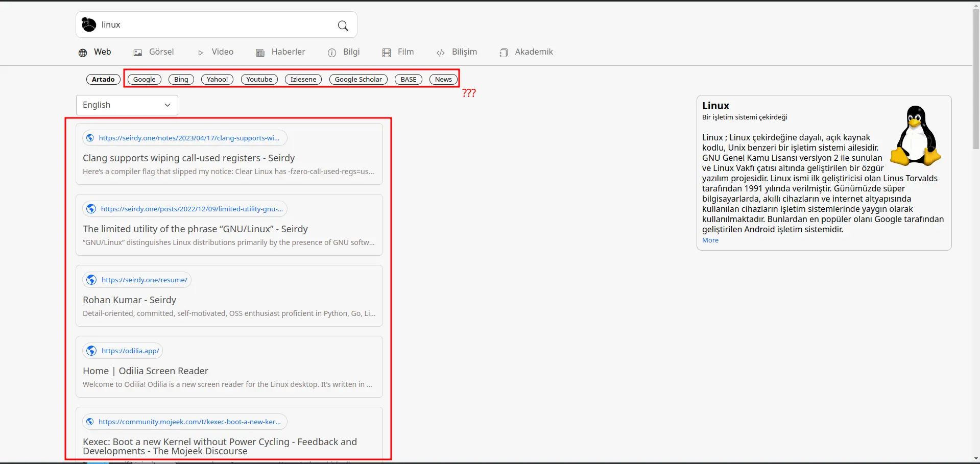This screenshot has height=464, width=980.
Task: Click favicon of the limited-utility-gnu result URL
Action: (91, 209)
